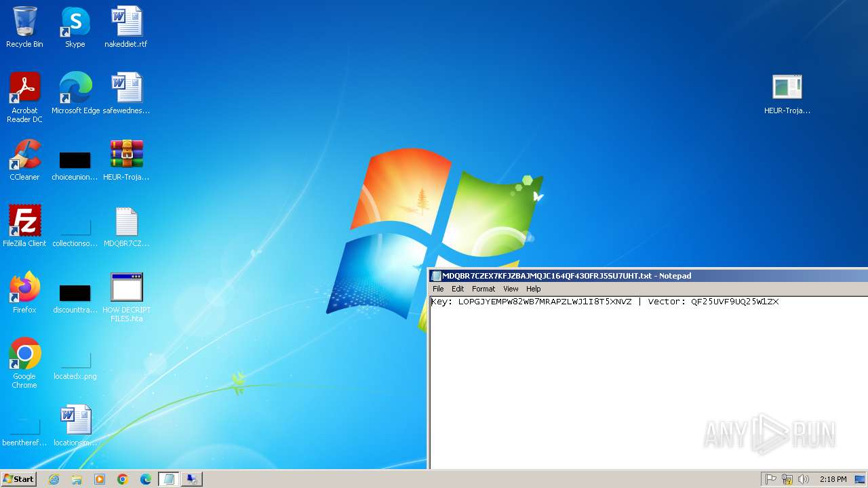Image resolution: width=868 pixels, height=488 pixels.
Task: Launch Google Chrome desktop shortcut
Action: pos(24,363)
